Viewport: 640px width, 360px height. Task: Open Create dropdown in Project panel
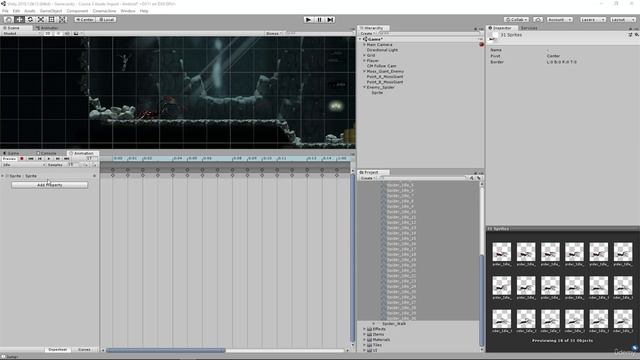pos(367,178)
